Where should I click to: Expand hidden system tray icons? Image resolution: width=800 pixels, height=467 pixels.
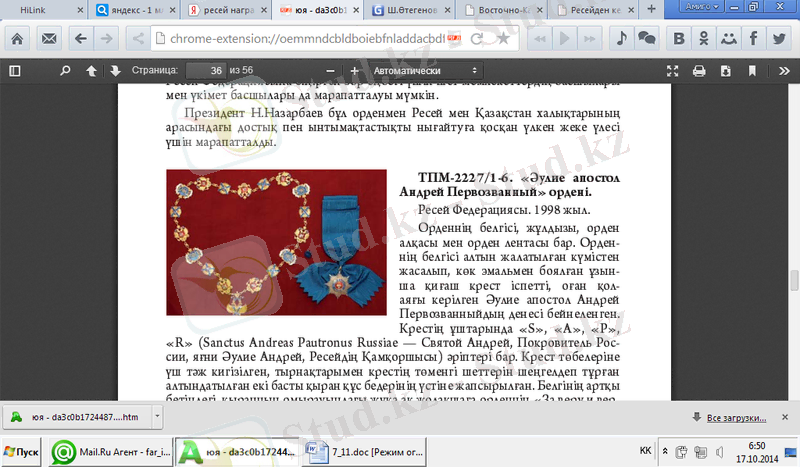(x=665, y=451)
